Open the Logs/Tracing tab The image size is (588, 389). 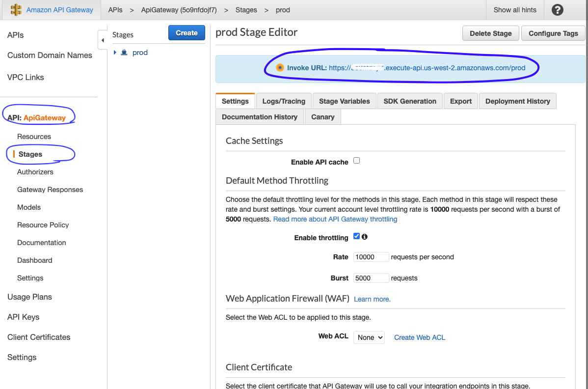(284, 101)
